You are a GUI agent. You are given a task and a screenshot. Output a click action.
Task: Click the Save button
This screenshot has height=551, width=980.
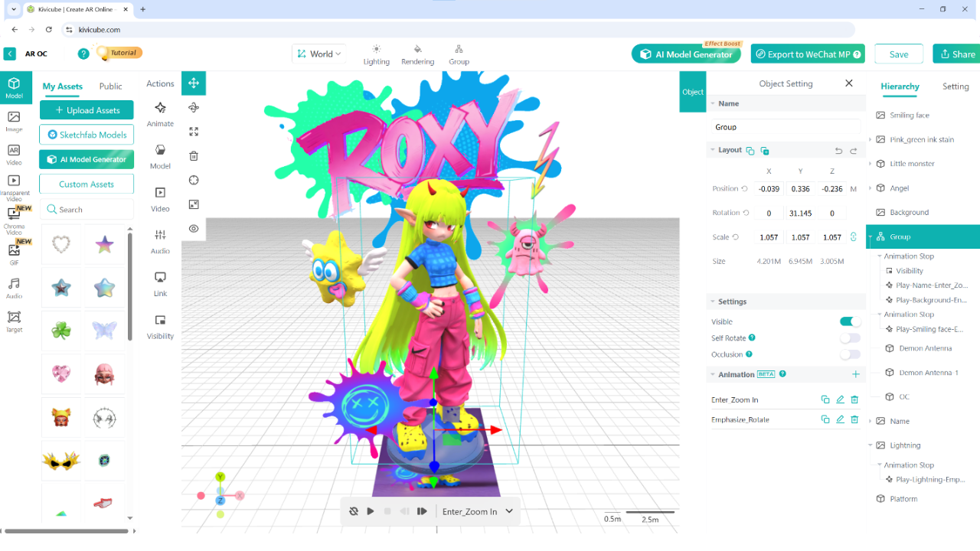[x=898, y=54]
